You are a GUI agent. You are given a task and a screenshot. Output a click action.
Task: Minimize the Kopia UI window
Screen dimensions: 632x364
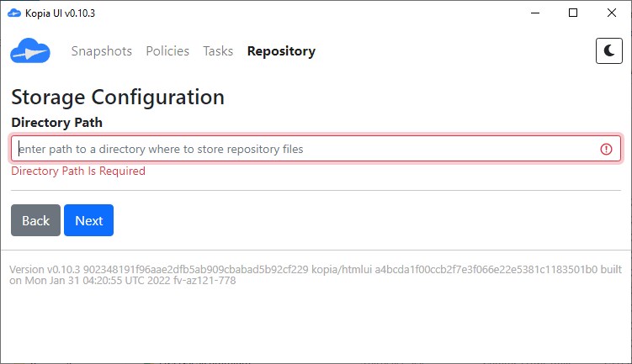(534, 13)
